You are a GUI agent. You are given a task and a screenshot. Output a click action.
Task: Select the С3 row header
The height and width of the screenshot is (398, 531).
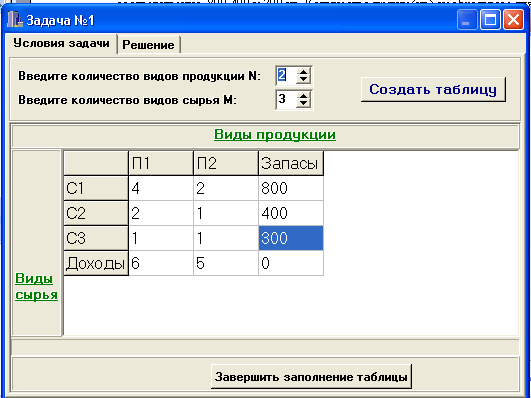click(96, 238)
